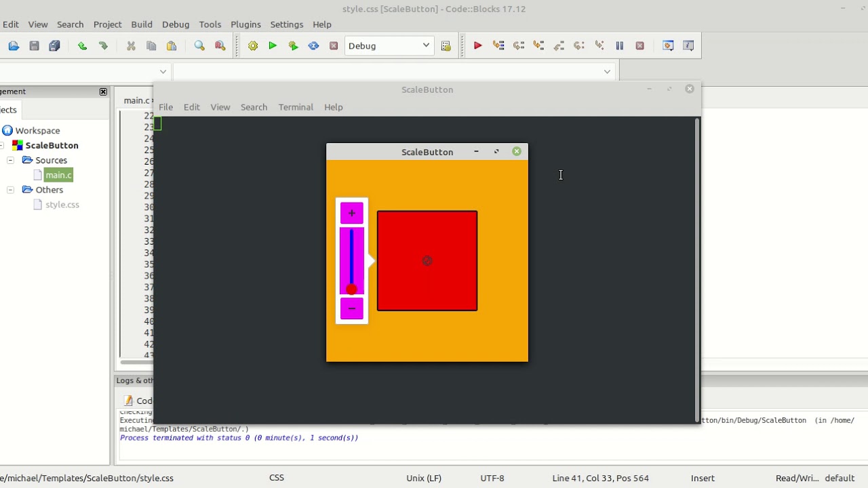Open the Tools menu
868x488 pixels.
[x=210, y=24]
